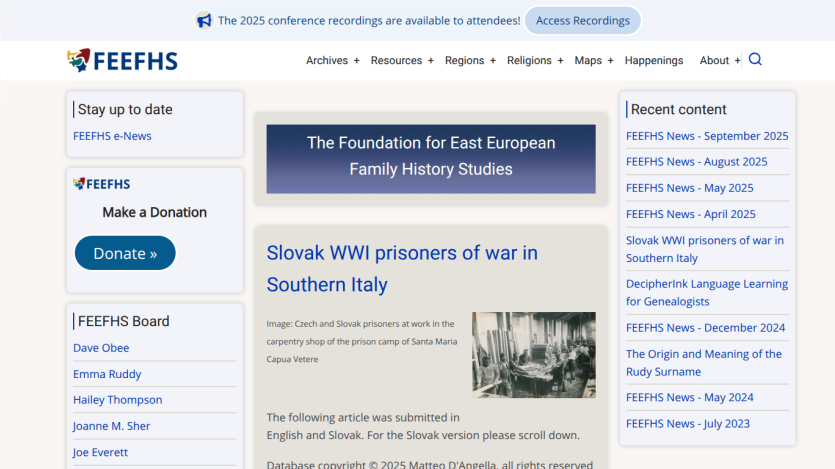Click the Access Recordings button
Image resolution: width=835 pixels, height=469 pixels.
pos(583,21)
